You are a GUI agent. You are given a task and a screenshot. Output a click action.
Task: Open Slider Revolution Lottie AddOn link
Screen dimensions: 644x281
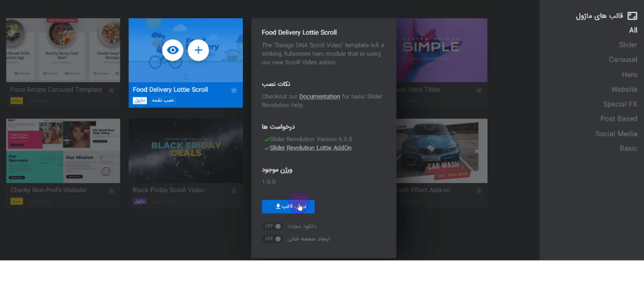[x=311, y=148]
